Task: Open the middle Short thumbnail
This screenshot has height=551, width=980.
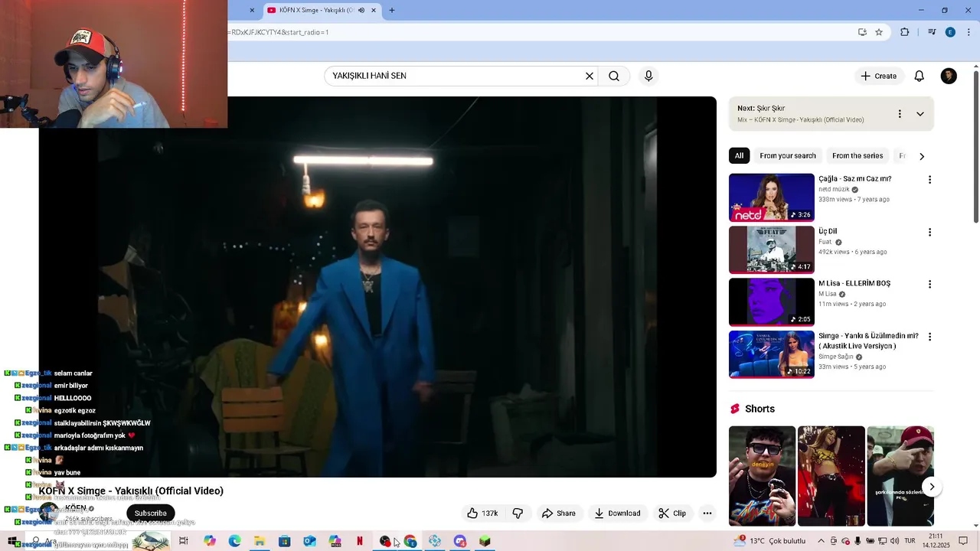Action: 831,476
